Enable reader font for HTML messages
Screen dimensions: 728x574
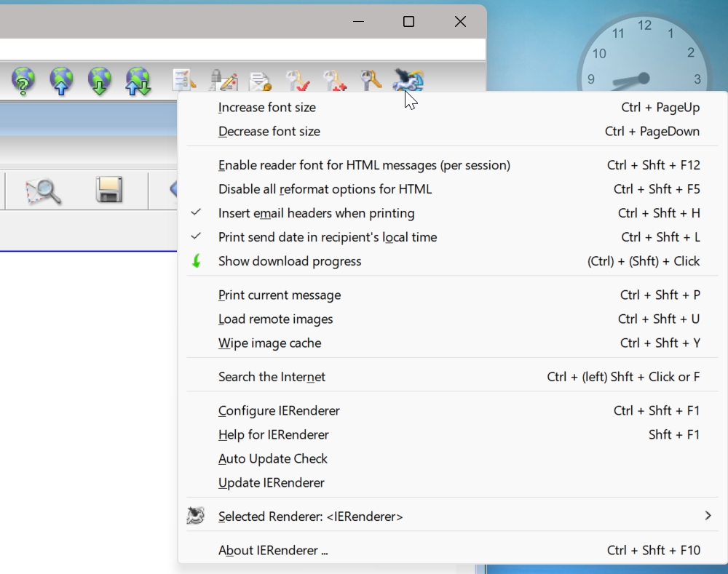click(364, 165)
